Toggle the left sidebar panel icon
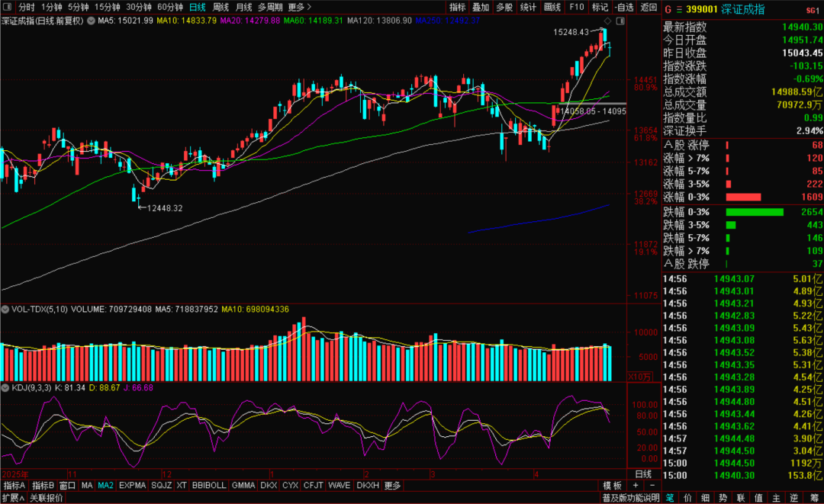 pos(9,7)
